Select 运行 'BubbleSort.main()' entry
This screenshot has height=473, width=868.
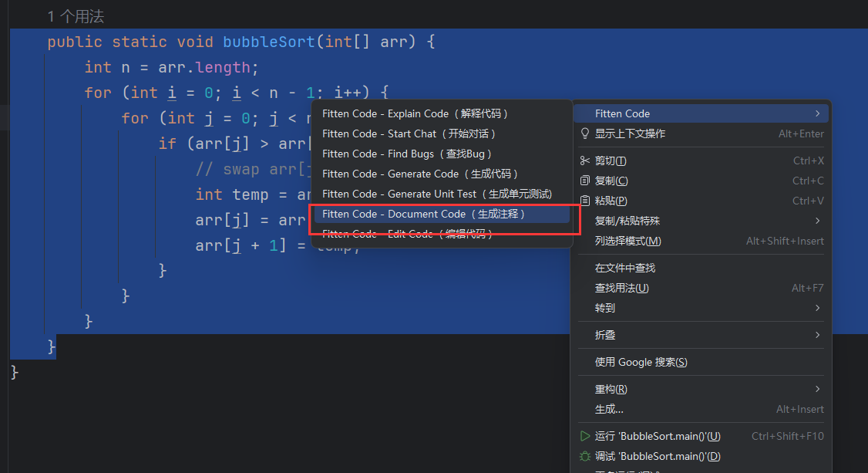click(701, 436)
